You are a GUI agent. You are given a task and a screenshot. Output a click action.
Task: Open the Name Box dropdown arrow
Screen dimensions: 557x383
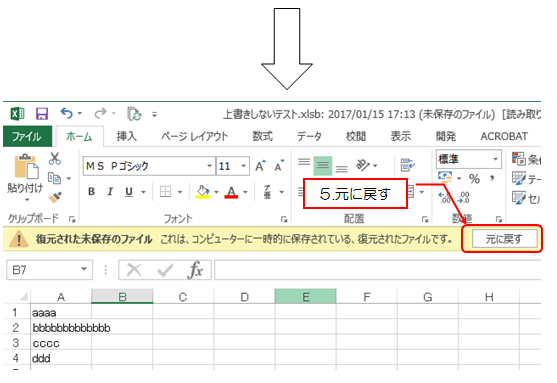84,269
